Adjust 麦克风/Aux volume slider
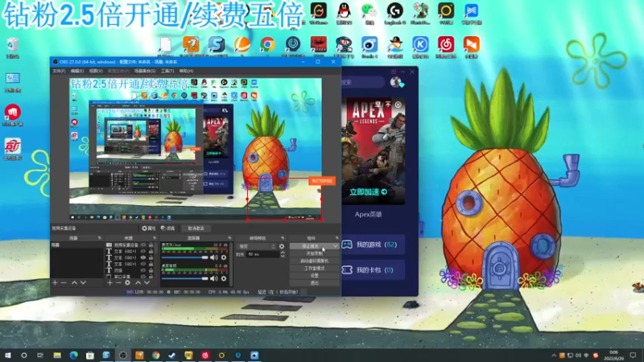The height and width of the screenshot is (362, 644). [x=186, y=257]
